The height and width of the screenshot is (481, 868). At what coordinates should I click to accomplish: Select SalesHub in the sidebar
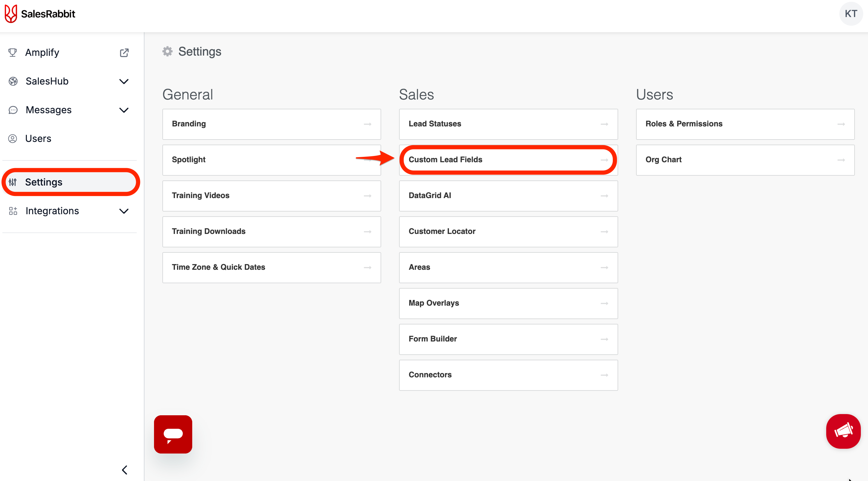coord(69,81)
